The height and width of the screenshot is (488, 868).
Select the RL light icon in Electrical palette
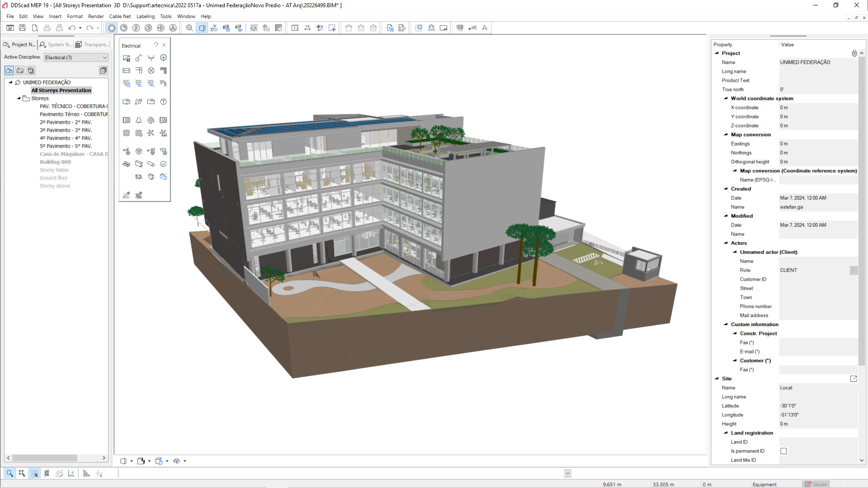(151, 83)
